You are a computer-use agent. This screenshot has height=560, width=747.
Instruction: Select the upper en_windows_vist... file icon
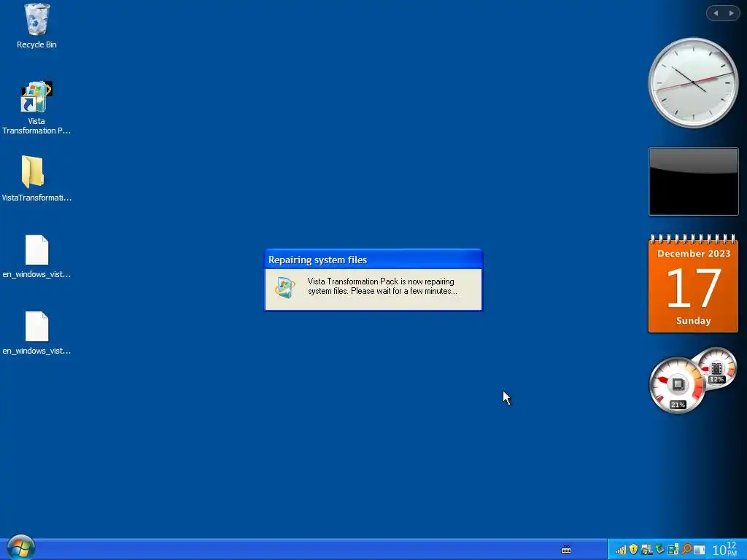point(36,250)
